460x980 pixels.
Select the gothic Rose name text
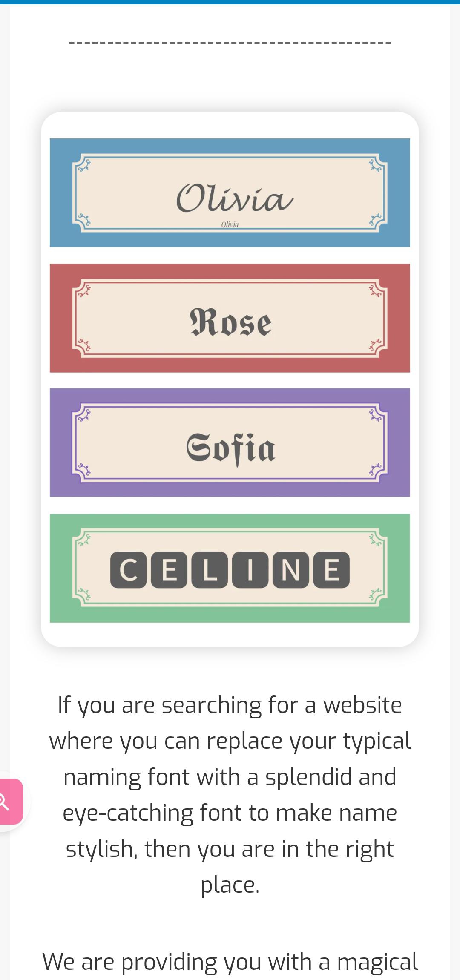tap(230, 322)
